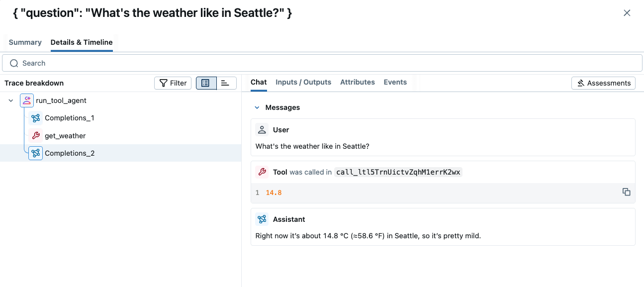Collapse the Messages section
The height and width of the screenshot is (287, 644).
(257, 107)
